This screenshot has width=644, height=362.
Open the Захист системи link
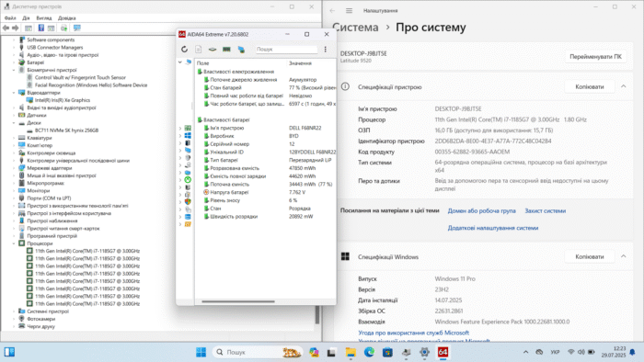[x=545, y=210]
